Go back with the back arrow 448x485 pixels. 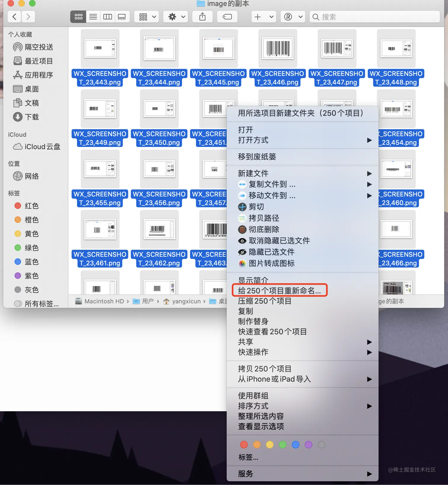(14, 17)
